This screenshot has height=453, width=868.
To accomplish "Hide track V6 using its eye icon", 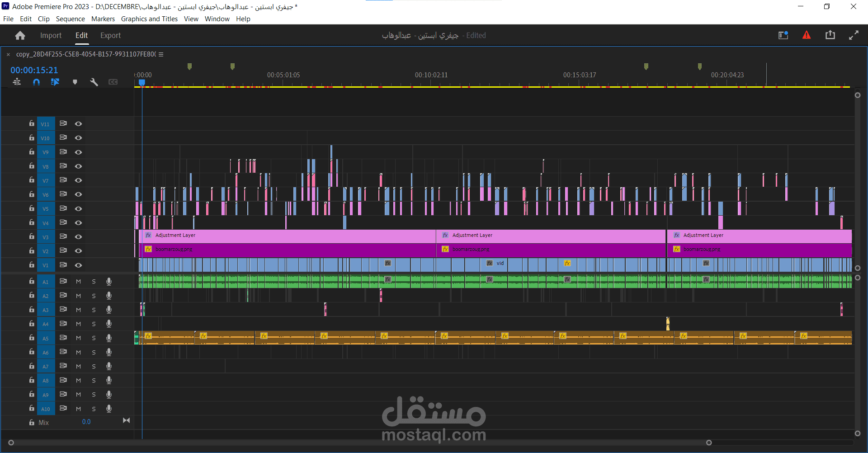I will tap(78, 194).
